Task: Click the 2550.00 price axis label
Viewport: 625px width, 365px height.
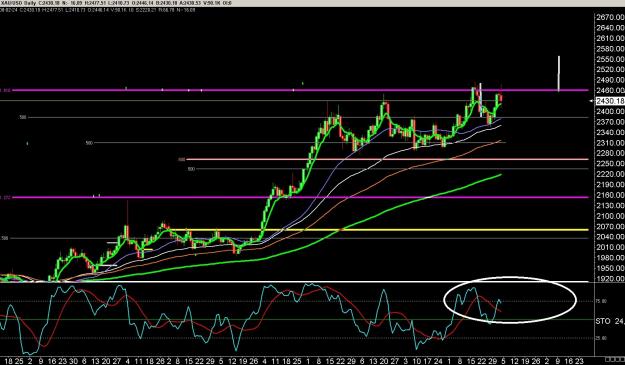Action: (x=610, y=59)
